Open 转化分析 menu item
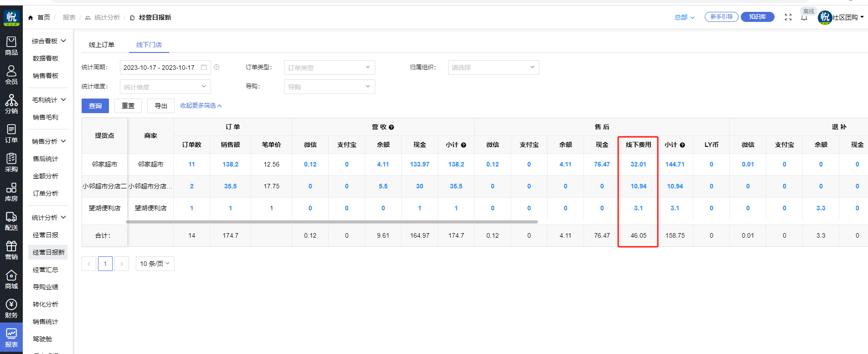 point(46,304)
